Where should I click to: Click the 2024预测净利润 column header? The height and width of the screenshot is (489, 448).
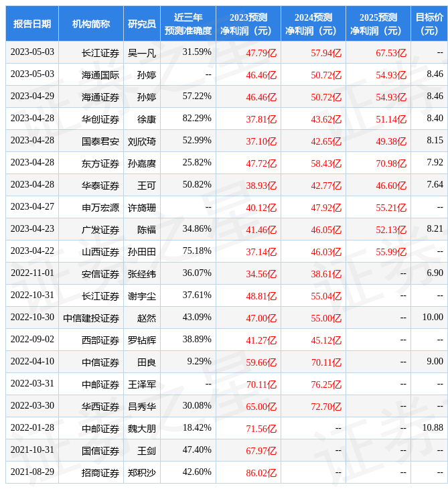click(x=313, y=23)
